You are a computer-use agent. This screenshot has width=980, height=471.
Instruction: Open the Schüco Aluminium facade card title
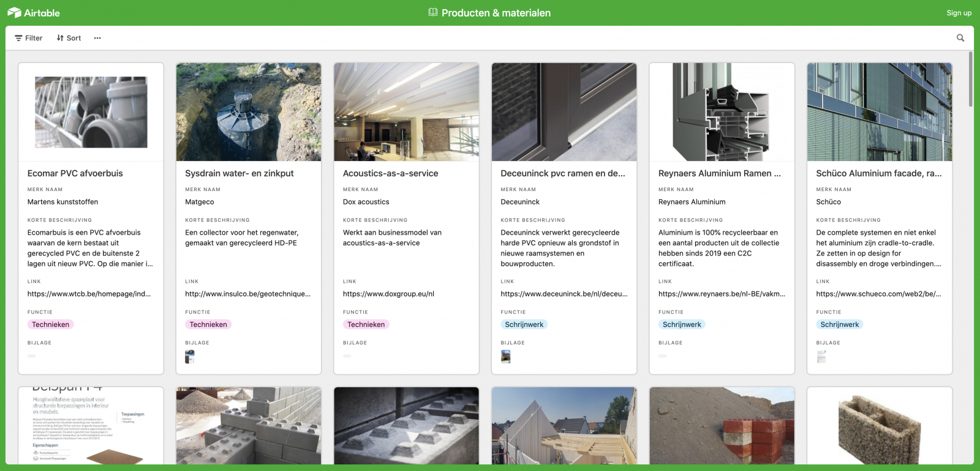[879, 173]
